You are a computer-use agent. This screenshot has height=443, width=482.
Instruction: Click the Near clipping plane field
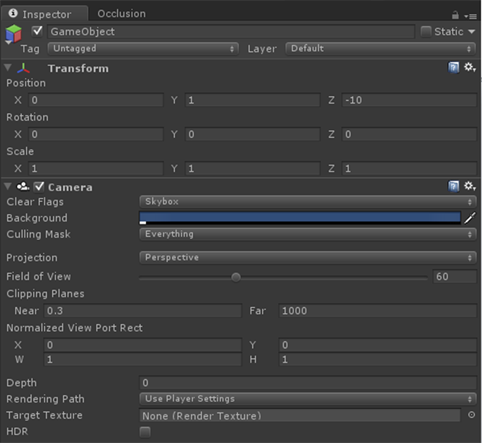click(142, 311)
